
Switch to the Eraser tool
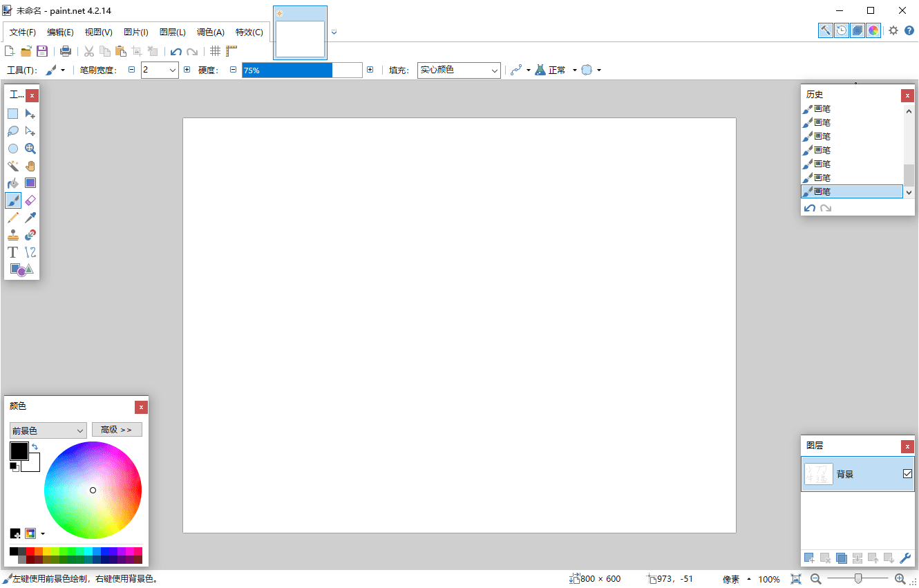[x=30, y=200]
